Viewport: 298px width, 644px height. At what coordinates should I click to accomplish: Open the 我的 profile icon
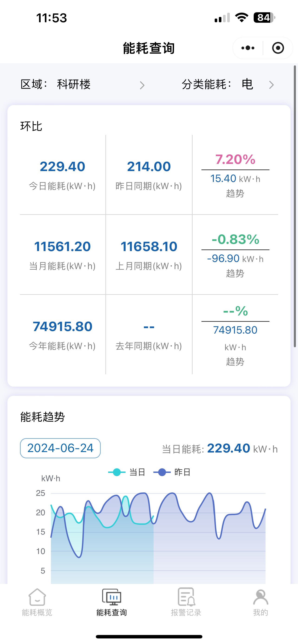[260, 597]
